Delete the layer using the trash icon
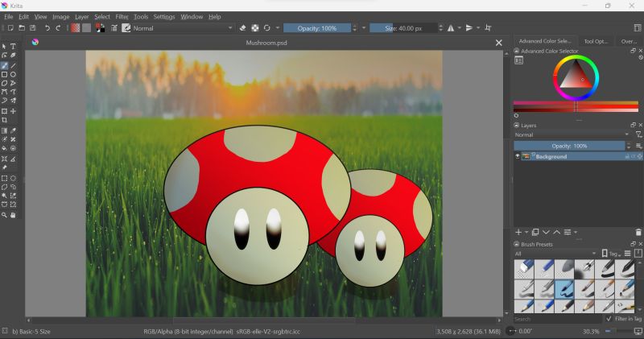 click(x=638, y=233)
